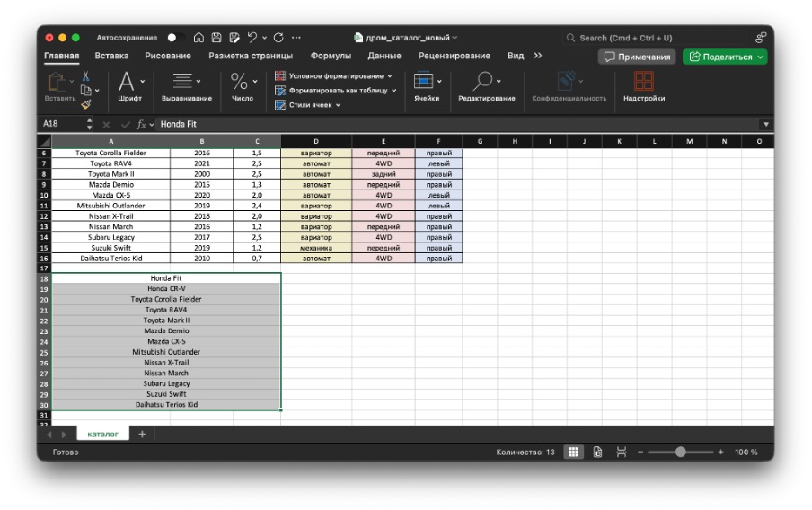This screenshot has width=812, height=510.
Task: Click the Copy icon
Action: pyautogui.click(x=86, y=91)
